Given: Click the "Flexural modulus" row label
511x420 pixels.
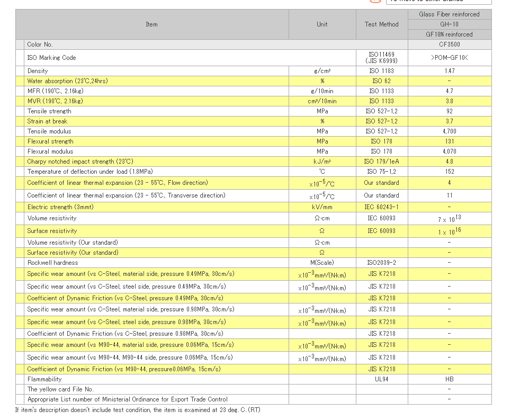Looking at the screenshot, I should tap(50, 152).
